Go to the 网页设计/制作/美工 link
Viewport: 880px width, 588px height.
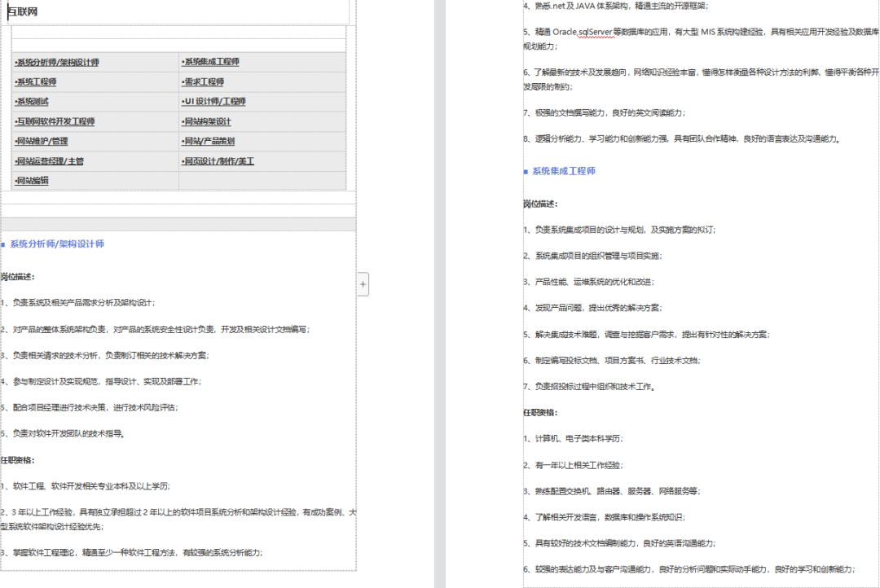click(218, 161)
